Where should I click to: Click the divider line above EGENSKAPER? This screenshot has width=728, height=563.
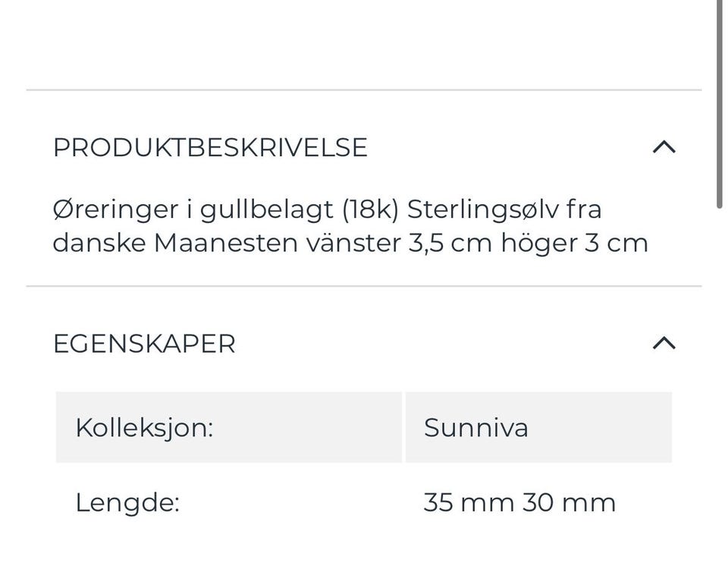[364, 286]
